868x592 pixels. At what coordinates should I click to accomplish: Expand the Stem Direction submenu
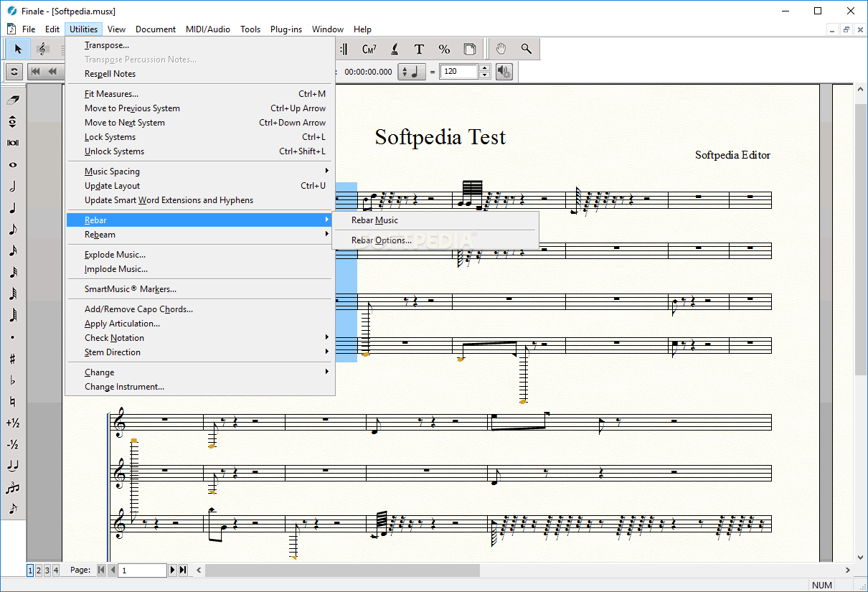[x=200, y=352]
